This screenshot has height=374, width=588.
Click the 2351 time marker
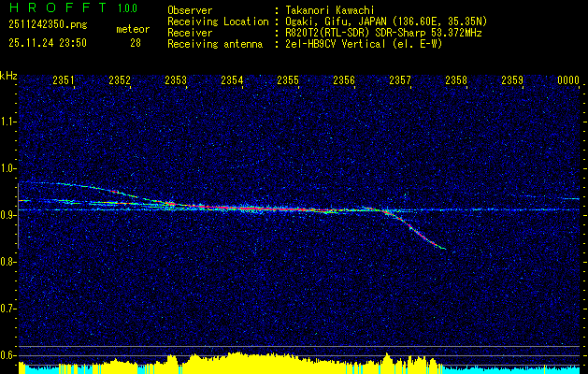(x=63, y=79)
